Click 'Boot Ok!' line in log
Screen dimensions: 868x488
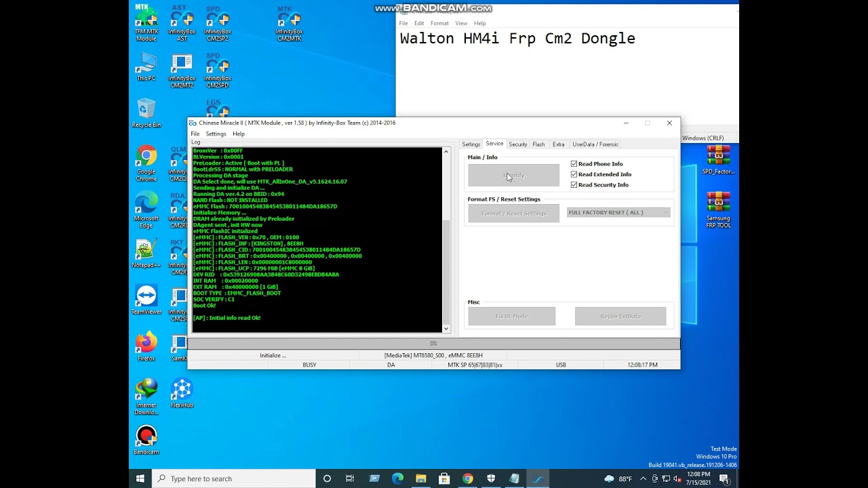click(x=204, y=306)
